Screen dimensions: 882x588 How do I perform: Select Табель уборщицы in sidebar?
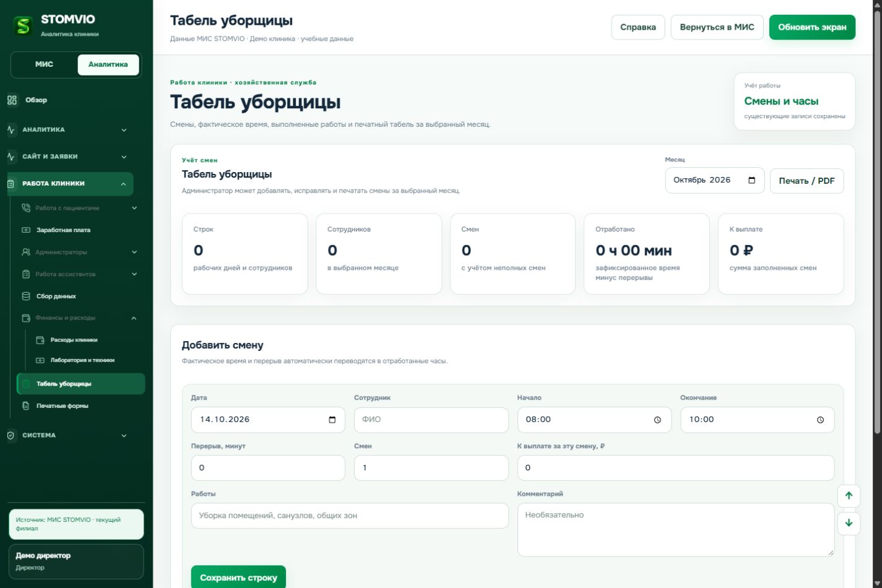(x=81, y=384)
